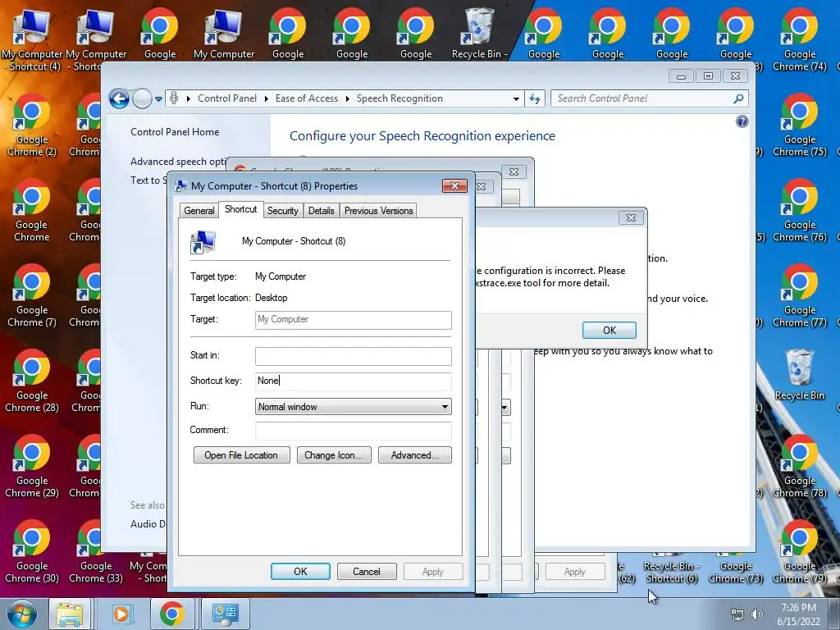Select the Google Chrome (7) desktop icon
Screen dimensions: 840x630
[32, 295]
